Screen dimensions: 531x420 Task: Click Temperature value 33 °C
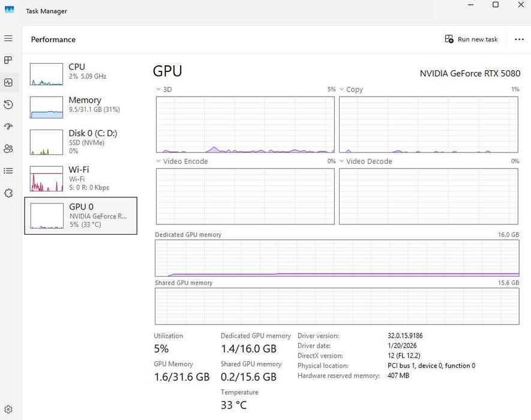click(233, 405)
